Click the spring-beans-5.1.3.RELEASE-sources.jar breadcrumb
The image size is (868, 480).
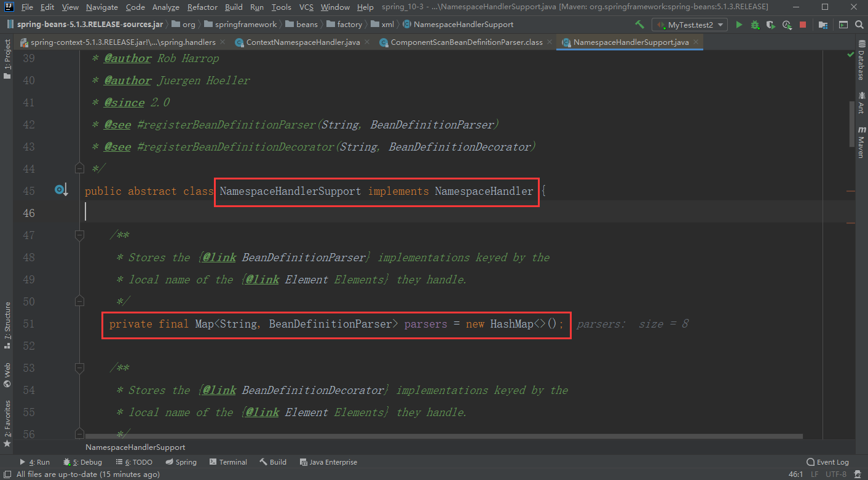[85, 25]
